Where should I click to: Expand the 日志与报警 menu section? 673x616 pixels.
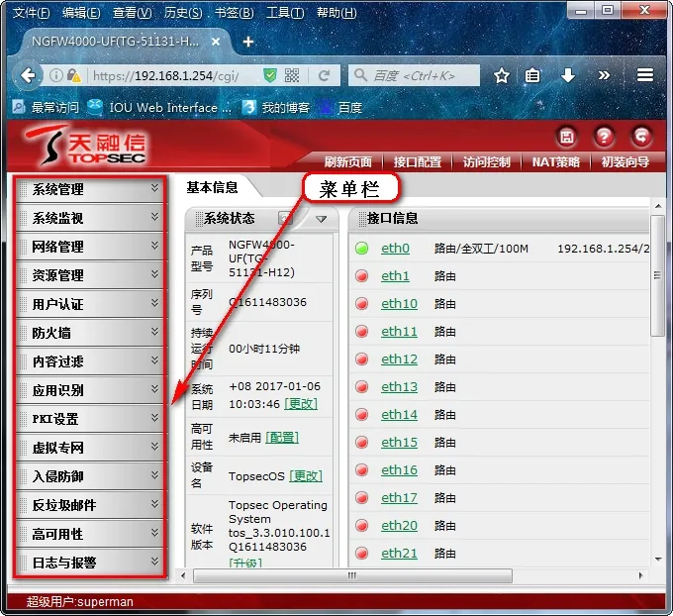[x=90, y=563]
